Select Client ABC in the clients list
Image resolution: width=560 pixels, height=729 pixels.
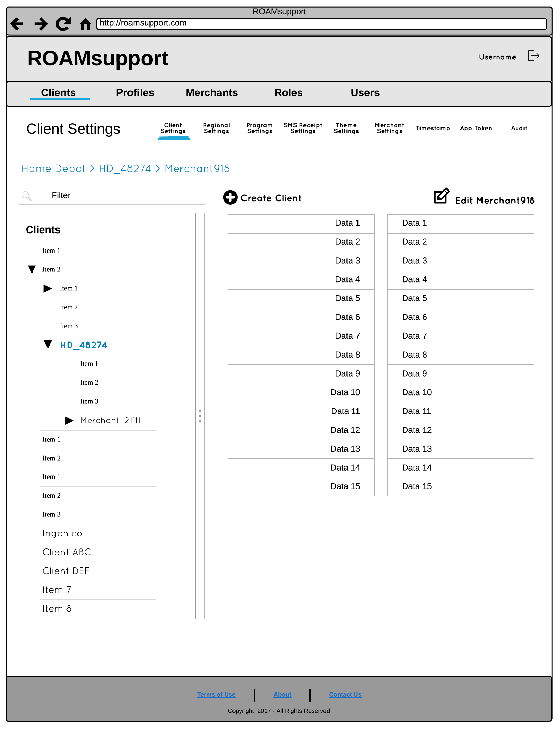click(x=67, y=552)
